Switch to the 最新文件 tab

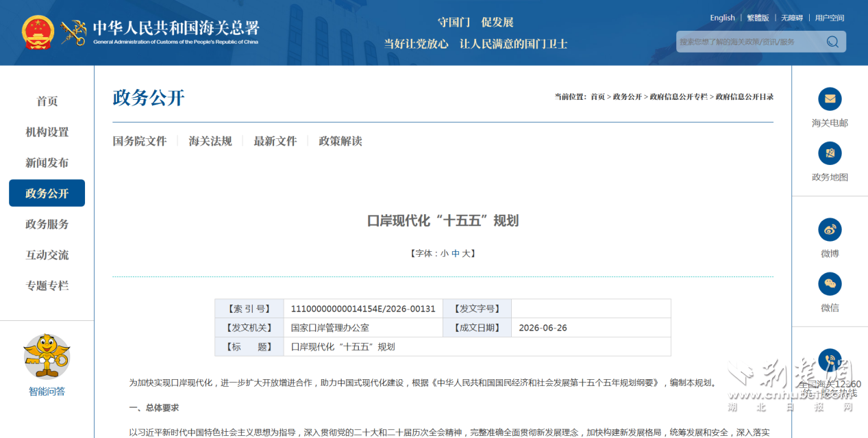[x=275, y=141]
